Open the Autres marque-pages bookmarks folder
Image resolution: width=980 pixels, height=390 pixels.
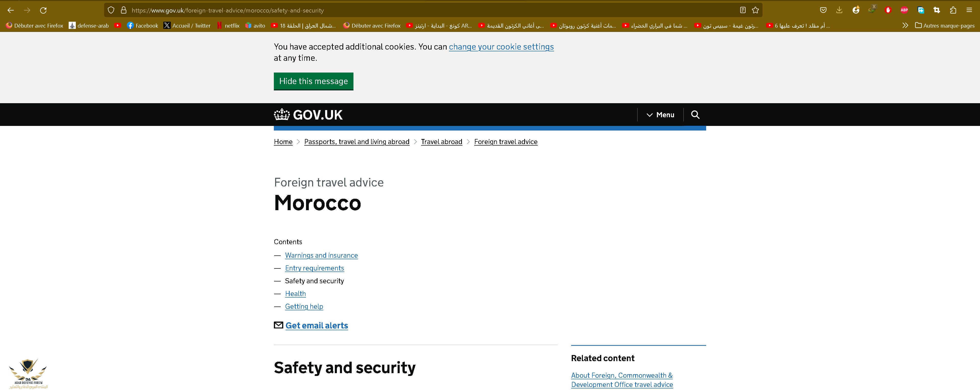[x=945, y=26]
